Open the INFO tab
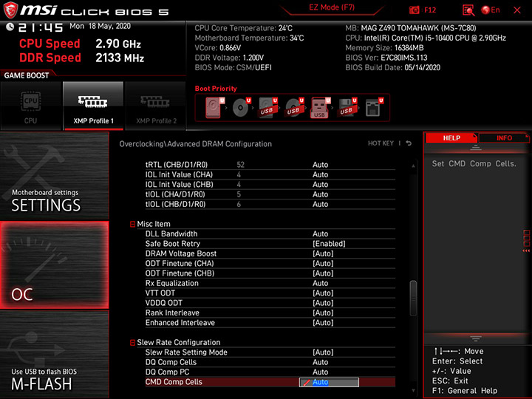 pyautogui.click(x=504, y=137)
